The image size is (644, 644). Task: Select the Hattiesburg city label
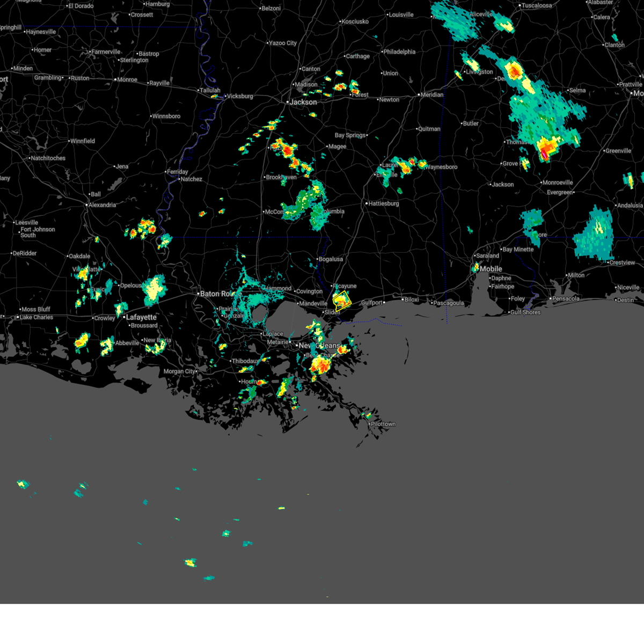coord(383,203)
